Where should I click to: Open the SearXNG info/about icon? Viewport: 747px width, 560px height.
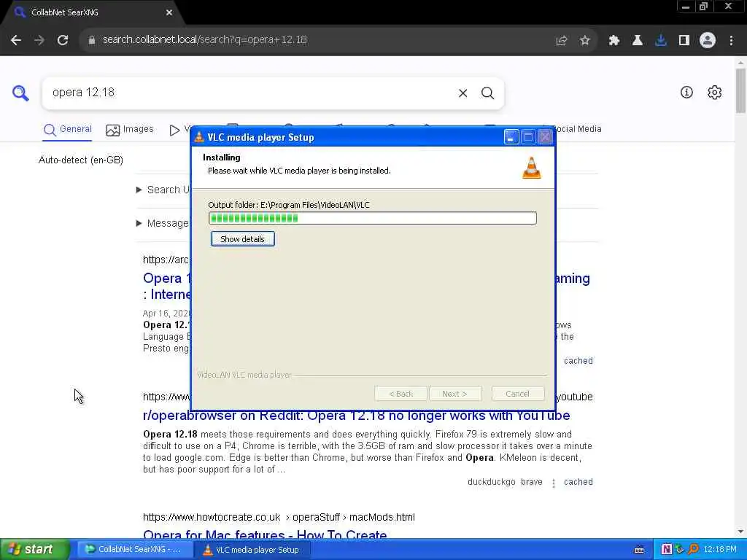coord(686,93)
